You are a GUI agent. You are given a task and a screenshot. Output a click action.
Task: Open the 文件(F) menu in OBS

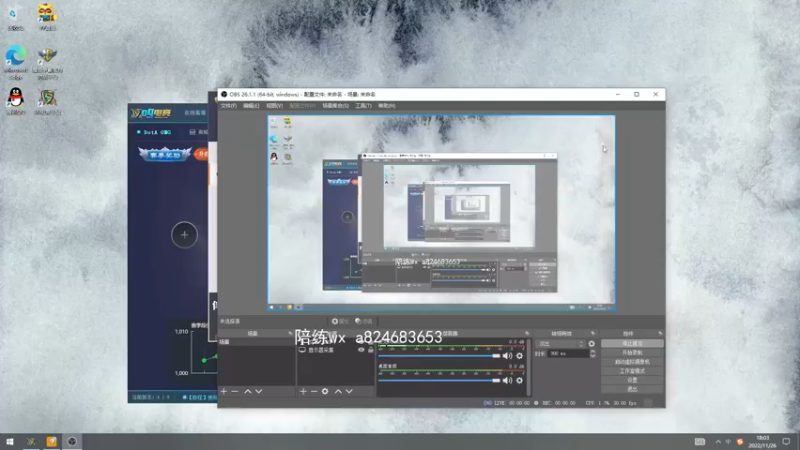[229, 106]
